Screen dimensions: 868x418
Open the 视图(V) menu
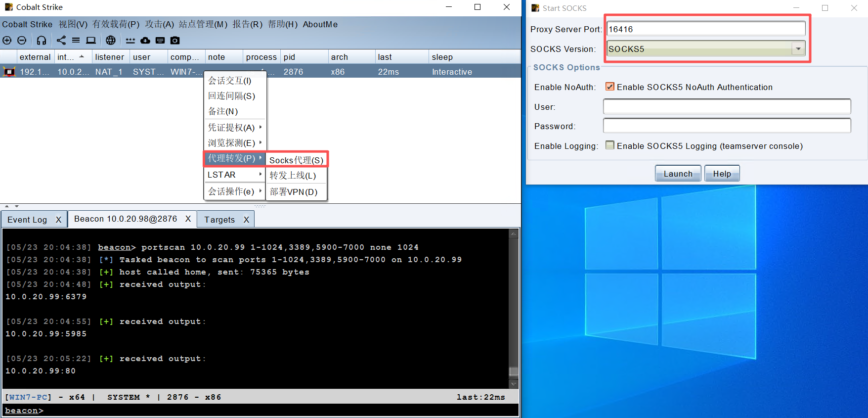click(73, 24)
